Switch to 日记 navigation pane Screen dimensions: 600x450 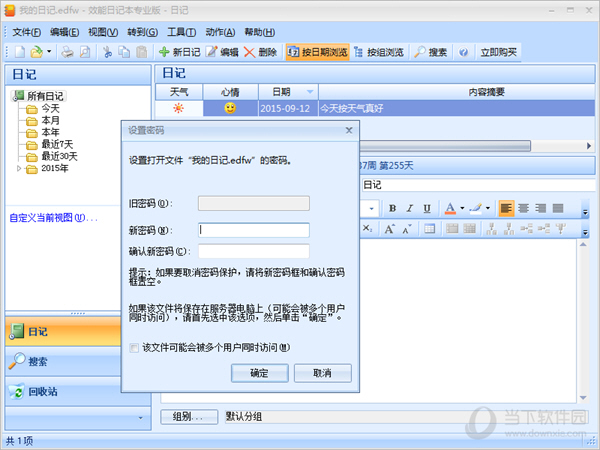pyautogui.click(x=63, y=331)
